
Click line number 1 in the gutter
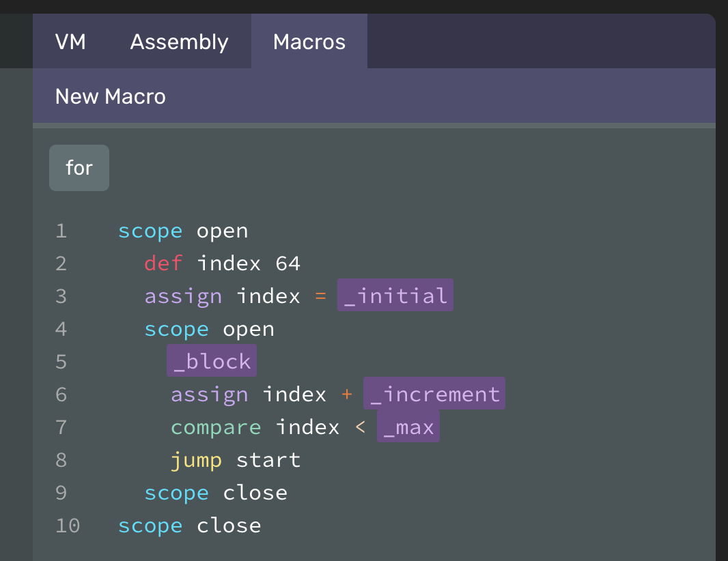click(61, 231)
